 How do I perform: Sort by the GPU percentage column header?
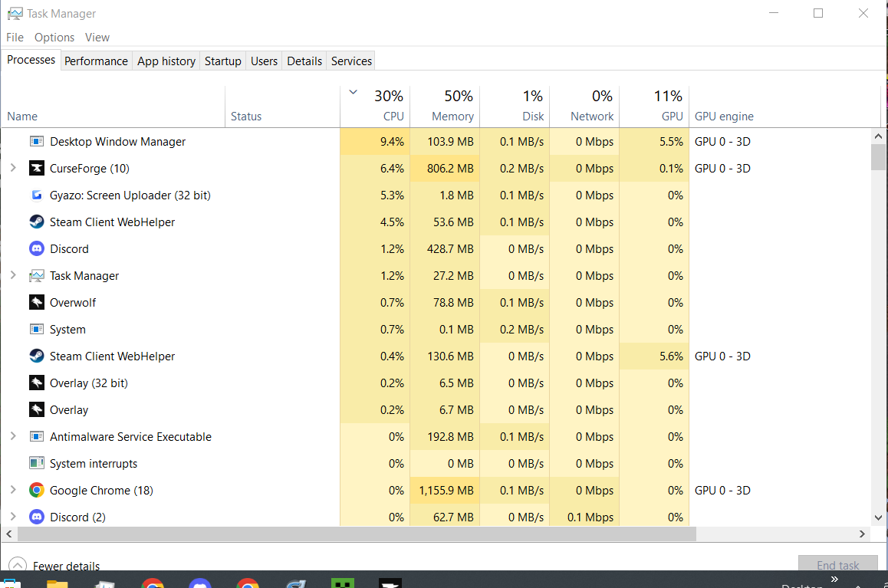(x=654, y=107)
